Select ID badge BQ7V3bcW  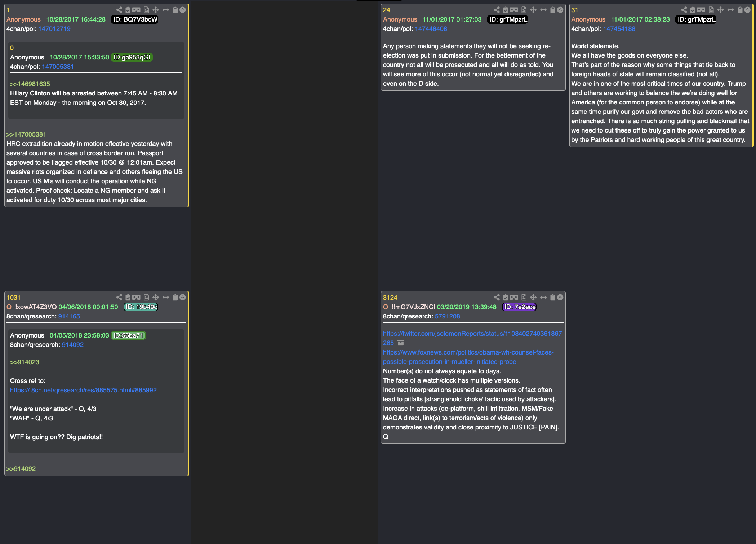pos(135,19)
